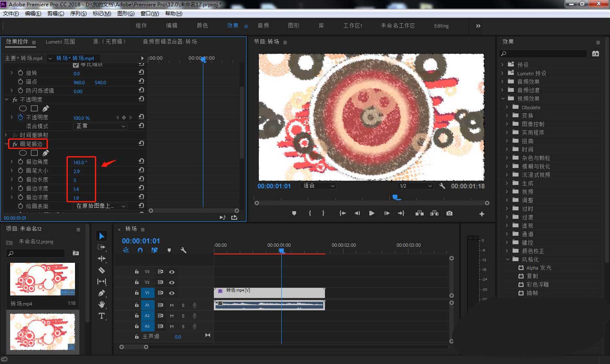Add a marker in the program monitor

294,213
